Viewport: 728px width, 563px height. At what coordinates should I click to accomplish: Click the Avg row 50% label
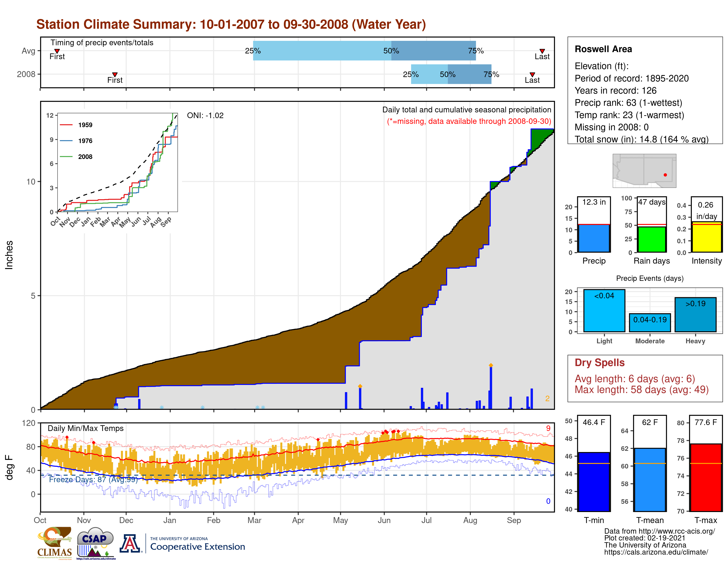tap(391, 51)
